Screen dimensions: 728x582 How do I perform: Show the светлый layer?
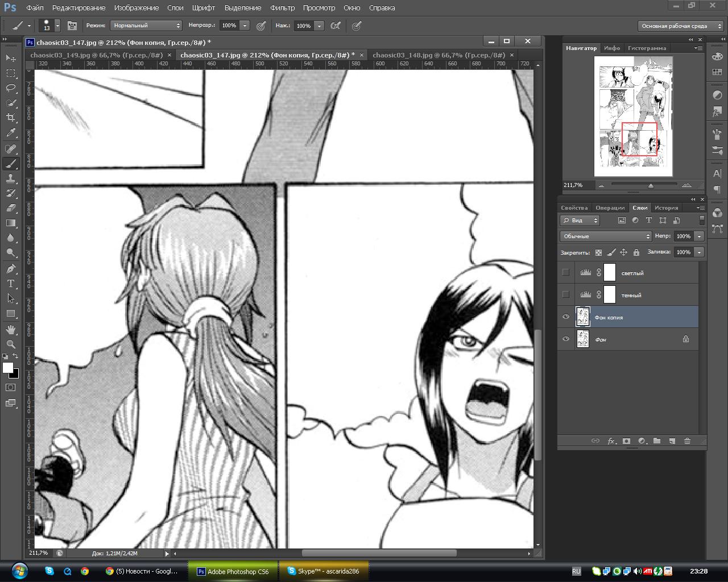[x=565, y=272]
